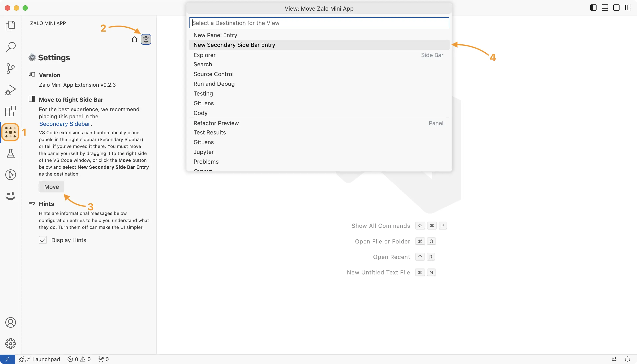This screenshot has width=637, height=364.
Task: Open the Explorer view in the activity bar
Action: (x=10, y=26)
